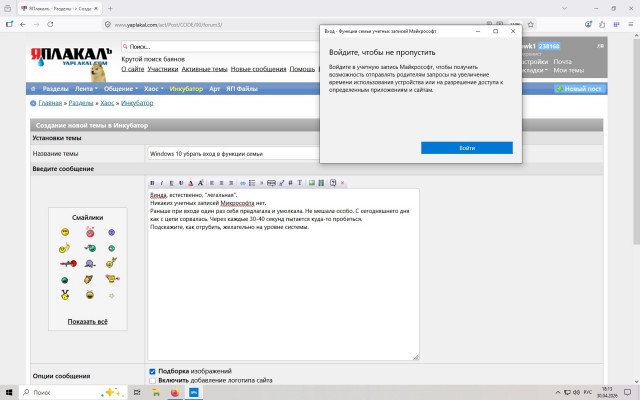Click the red X icon in editor toolbar
Image resolution: width=640 pixels, height=400 pixels.
(x=342, y=183)
